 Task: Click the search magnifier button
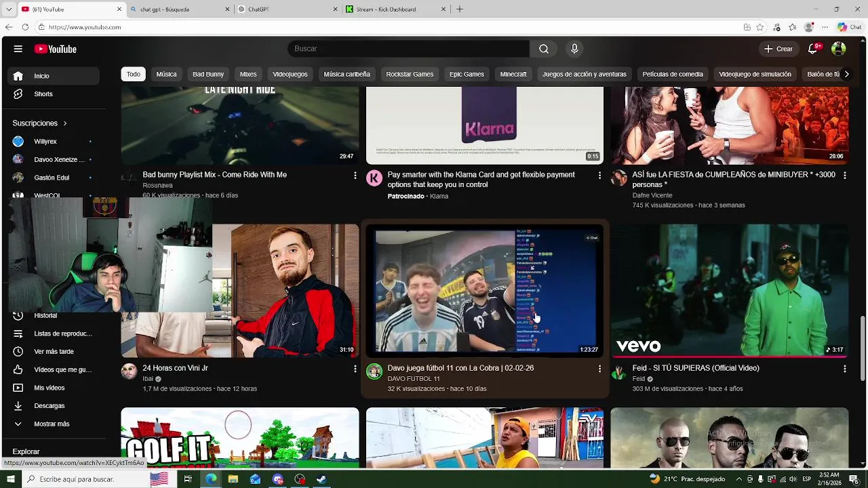544,49
